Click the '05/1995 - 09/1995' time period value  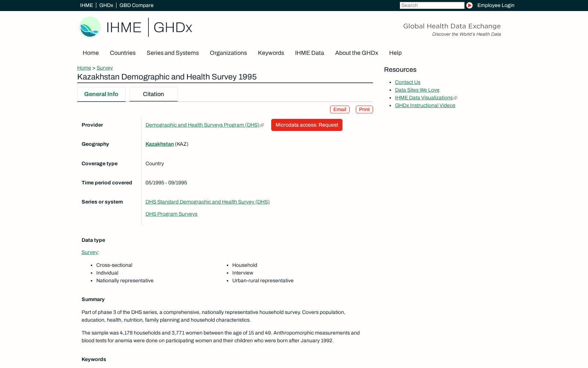[x=166, y=183]
